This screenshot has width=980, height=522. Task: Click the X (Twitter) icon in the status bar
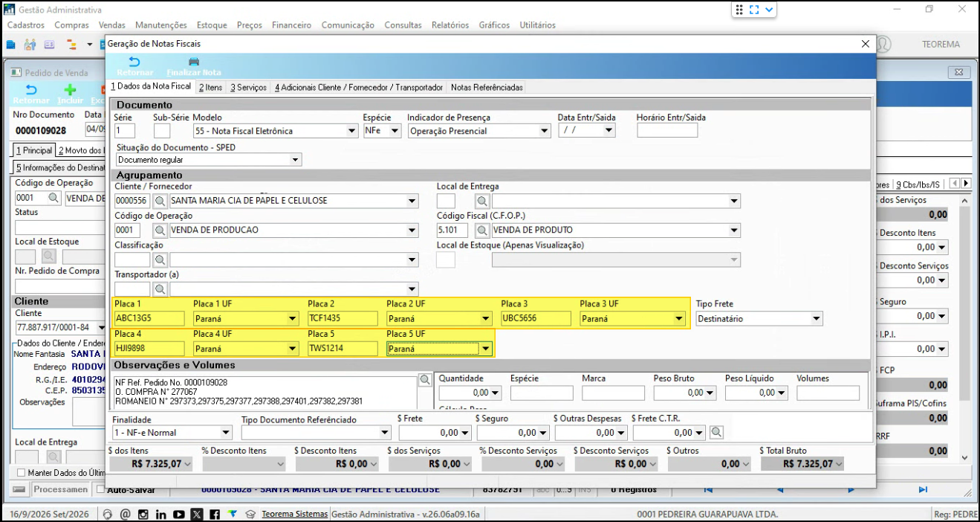point(196,514)
